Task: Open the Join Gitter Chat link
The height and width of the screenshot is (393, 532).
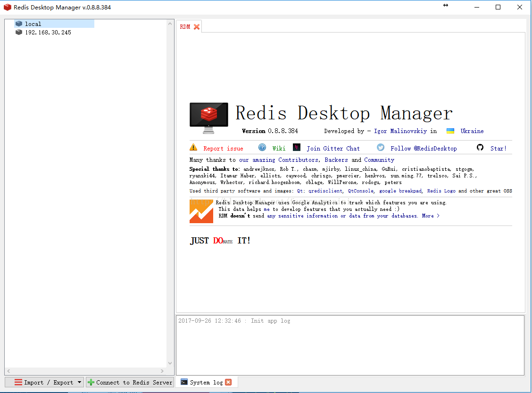Action: pos(333,148)
